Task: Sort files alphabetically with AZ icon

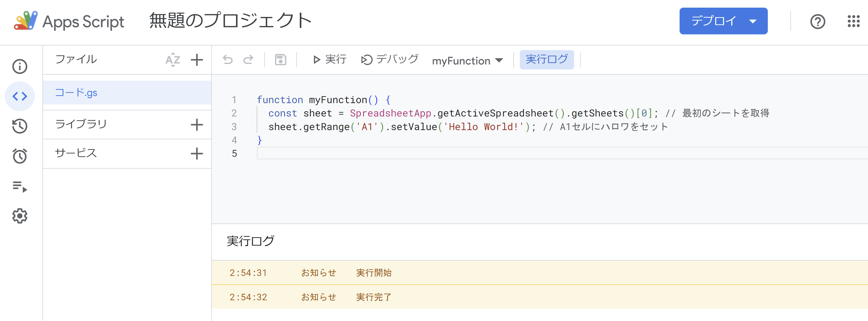Action: tap(173, 60)
